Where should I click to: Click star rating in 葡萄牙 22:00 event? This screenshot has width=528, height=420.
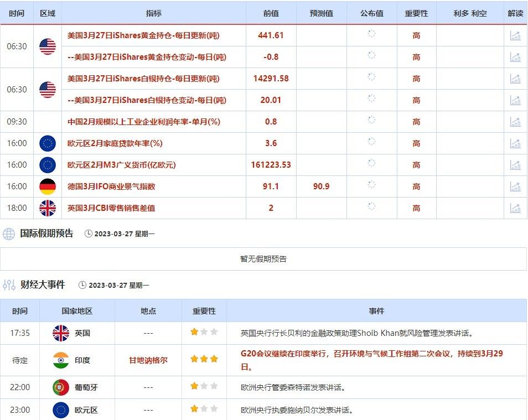204,386
